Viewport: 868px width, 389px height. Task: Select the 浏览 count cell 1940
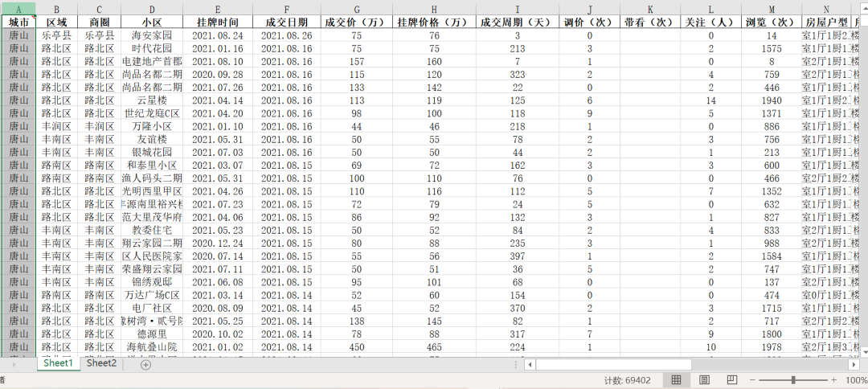pos(772,100)
